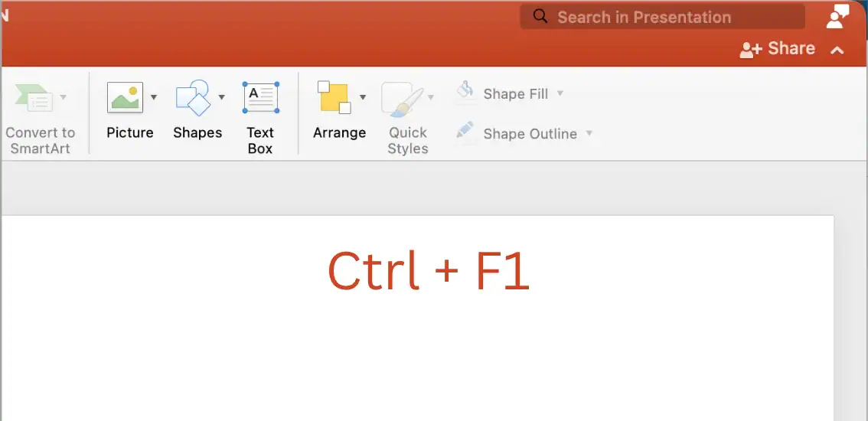Insert a Text Box
Image resolution: width=868 pixels, height=421 pixels.
[x=260, y=97]
